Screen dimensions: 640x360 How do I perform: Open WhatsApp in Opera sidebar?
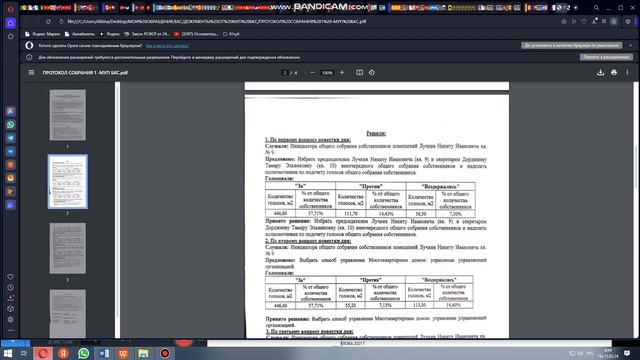coord(11,124)
